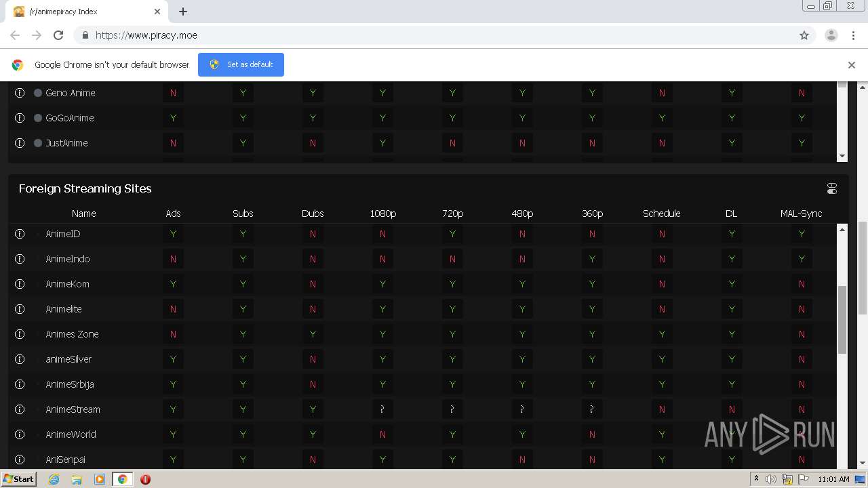Open info icon for AniSenpai

pyautogui.click(x=20, y=460)
